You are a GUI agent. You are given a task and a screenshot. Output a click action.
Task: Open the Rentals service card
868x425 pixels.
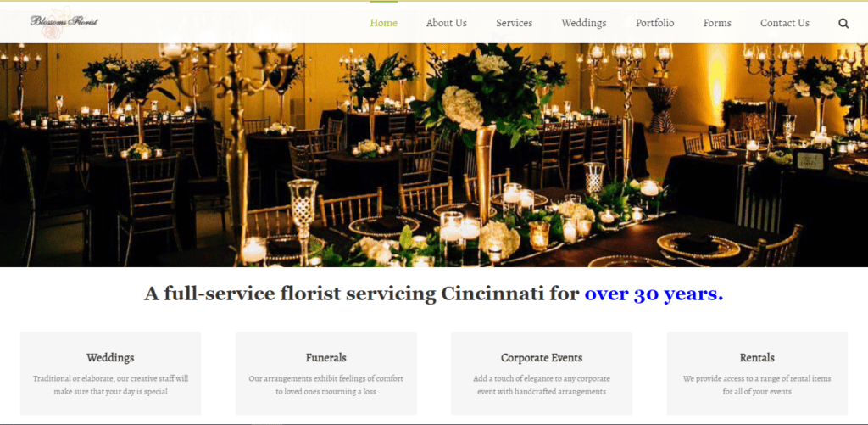click(757, 373)
